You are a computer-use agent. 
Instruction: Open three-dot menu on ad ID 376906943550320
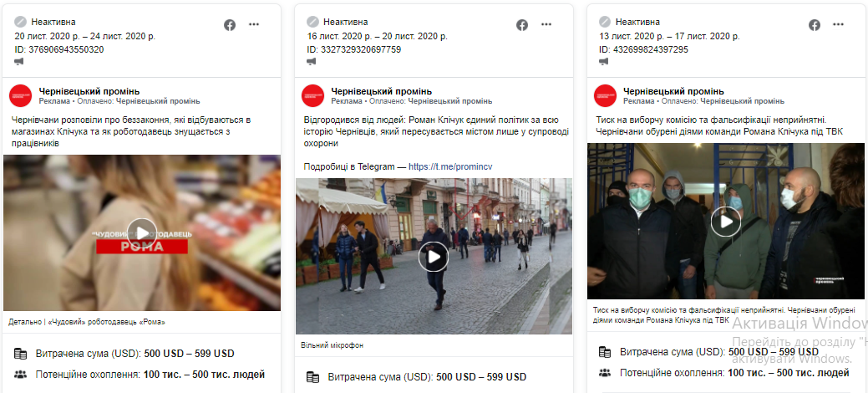point(254,24)
